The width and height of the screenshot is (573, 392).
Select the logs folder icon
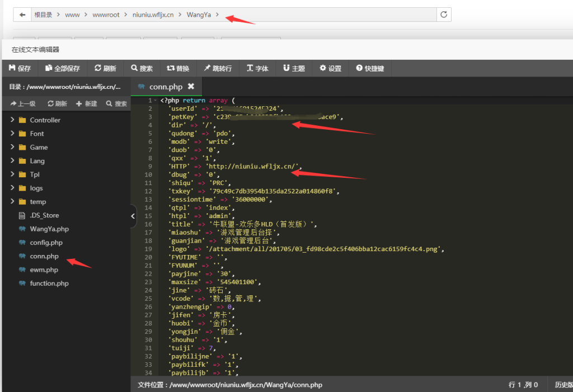(22, 188)
